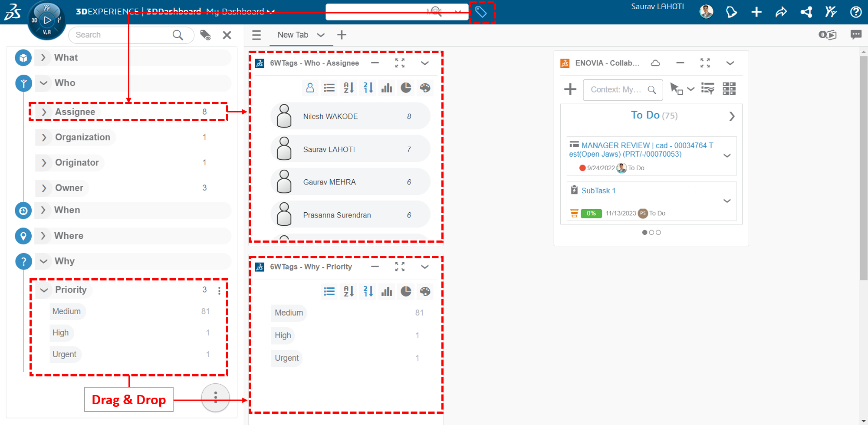Expand the Originator tag group
The width and height of the screenshot is (868, 425).
click(44, 162)
